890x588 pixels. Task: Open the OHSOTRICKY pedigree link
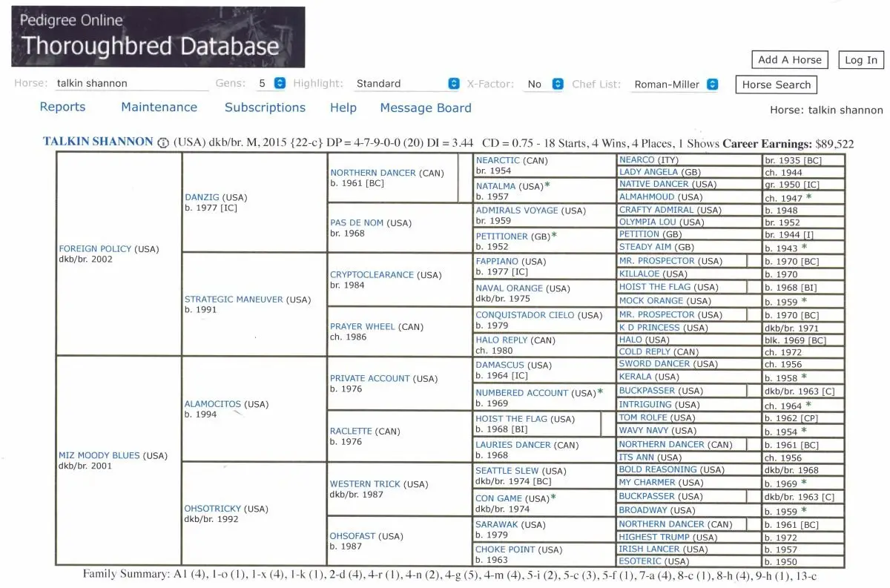212,509
